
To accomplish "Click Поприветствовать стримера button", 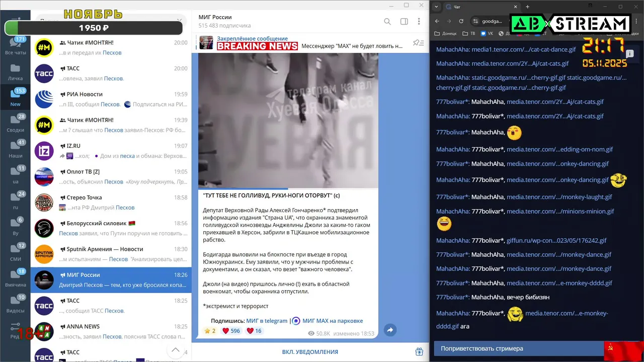I will [519, 348].
